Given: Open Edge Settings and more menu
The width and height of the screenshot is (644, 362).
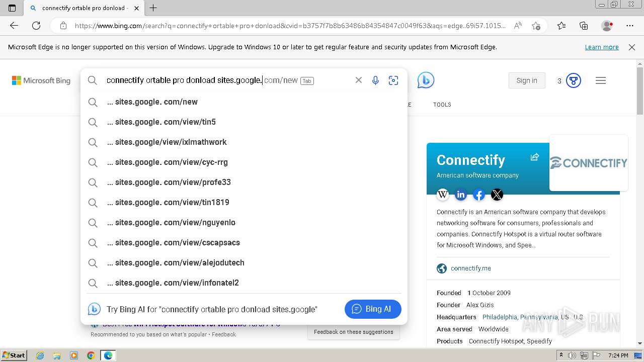Looking at the screenshot, I should click(x=629, y=26).
